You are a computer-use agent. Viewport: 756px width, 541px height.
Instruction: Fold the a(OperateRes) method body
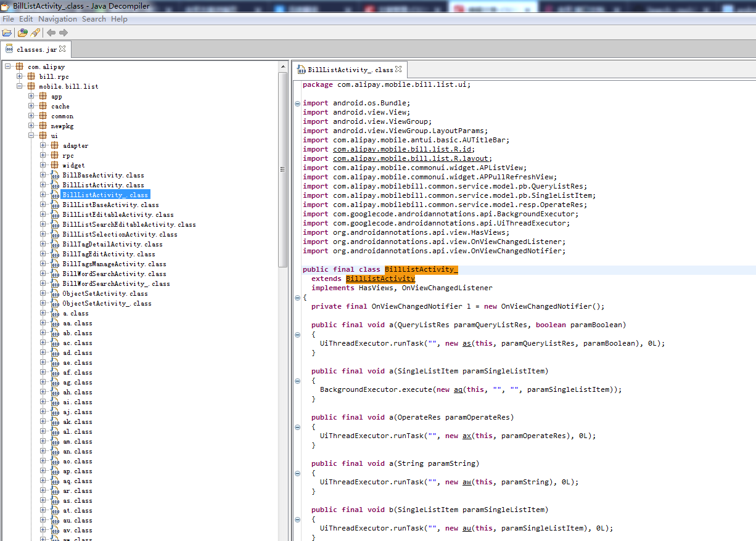298,426
